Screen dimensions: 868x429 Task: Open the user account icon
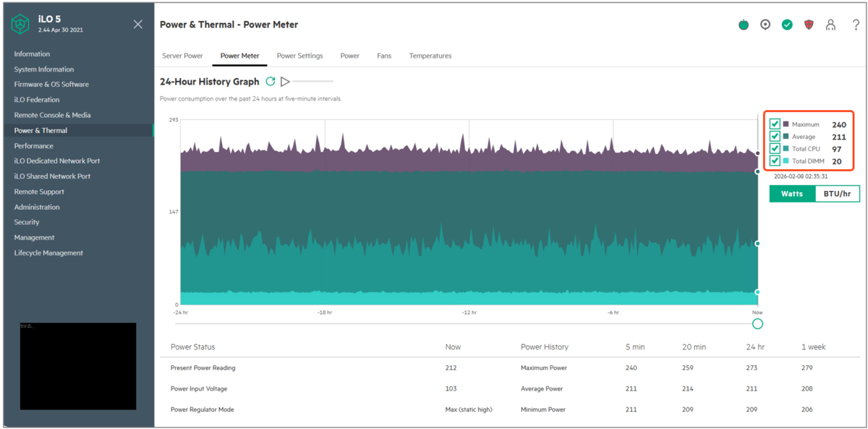point(830,25)
